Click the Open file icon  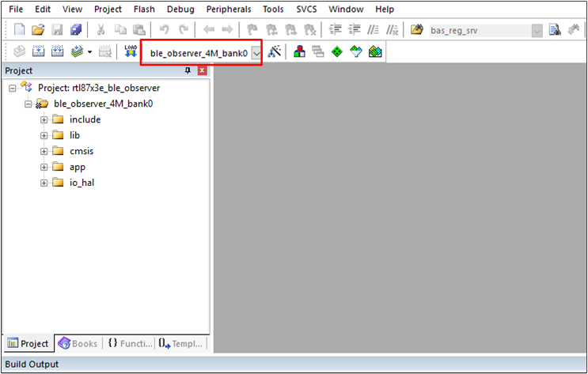pos(38,30)
